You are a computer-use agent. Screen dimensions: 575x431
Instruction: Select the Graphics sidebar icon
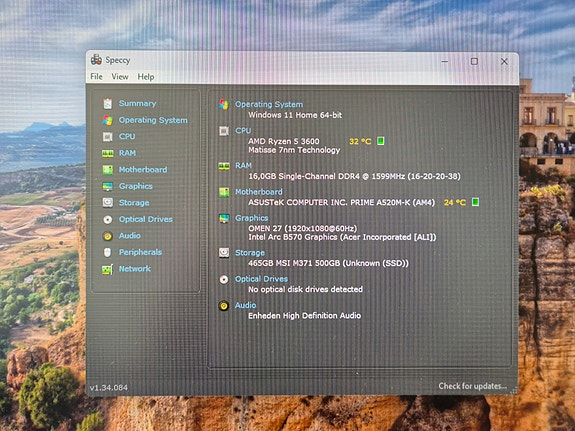[107, 186]
